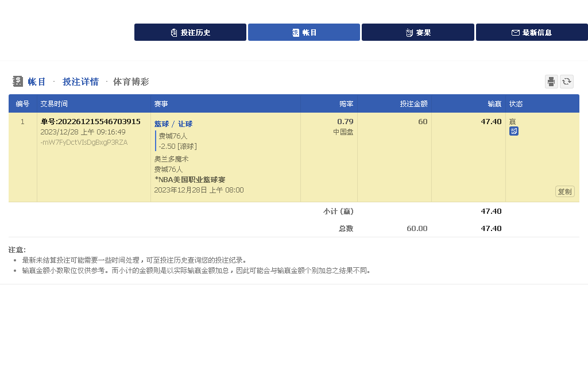Image resolution: width=588 pixels, height=385 pixels.
Task: Click the *NBA美国职业篮球赛 league name
Action: [189, 180]
